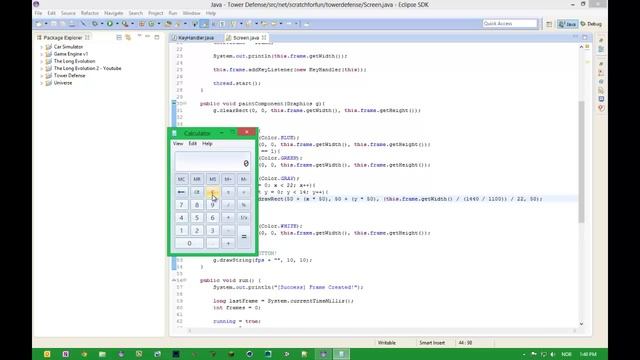Open the Navigate menu

(113, 13)
